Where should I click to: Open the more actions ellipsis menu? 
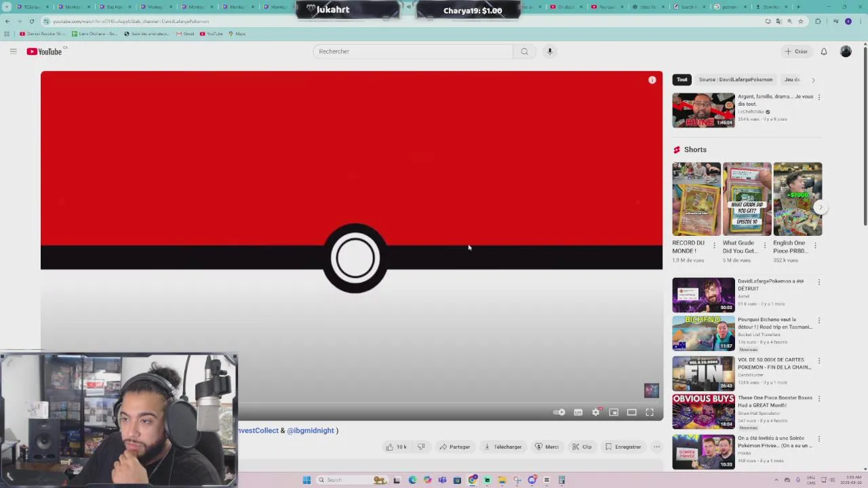[x=656, y=447]
